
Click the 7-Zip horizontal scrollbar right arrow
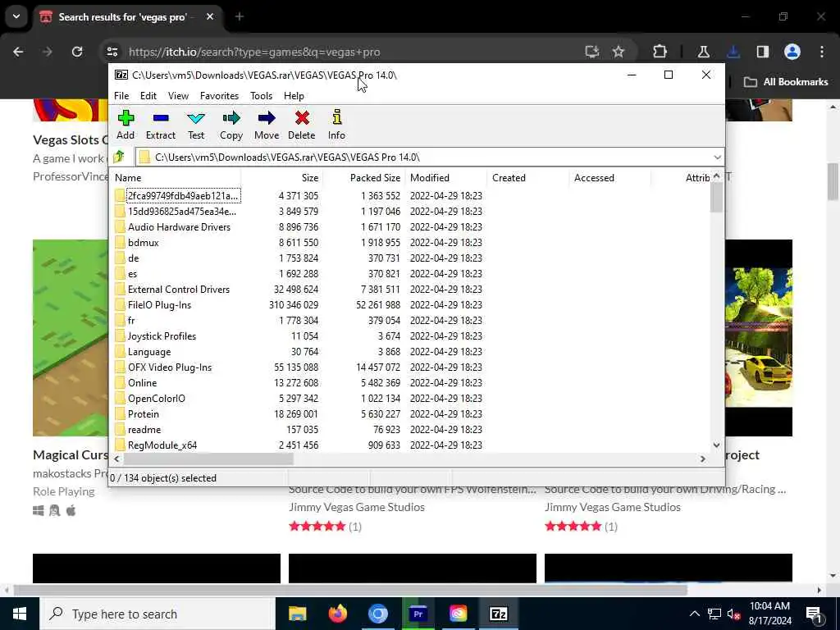point(703,459)
